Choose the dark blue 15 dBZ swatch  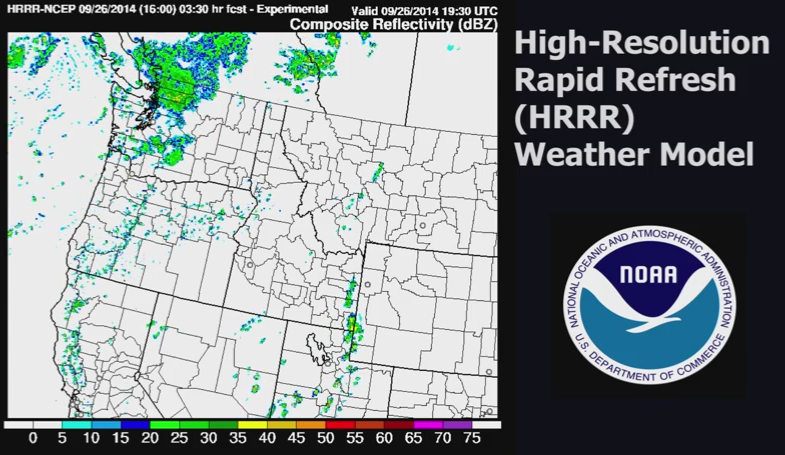(x=136, y=424)
